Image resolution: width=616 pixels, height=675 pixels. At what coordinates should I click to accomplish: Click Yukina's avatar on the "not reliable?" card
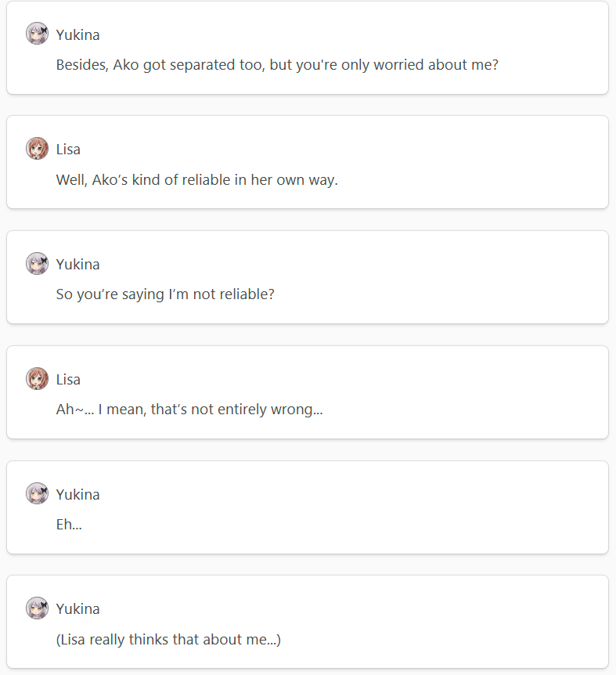point(37,263)
